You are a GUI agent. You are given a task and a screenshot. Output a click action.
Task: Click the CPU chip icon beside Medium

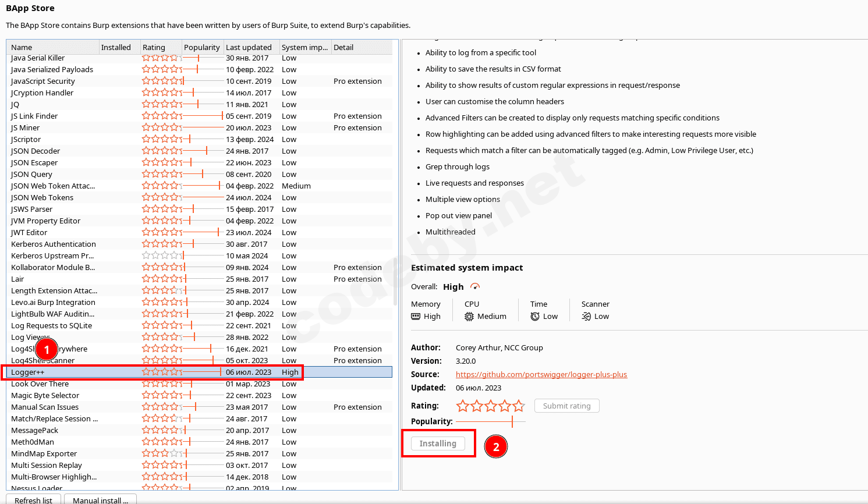click(x=469, y=317)
